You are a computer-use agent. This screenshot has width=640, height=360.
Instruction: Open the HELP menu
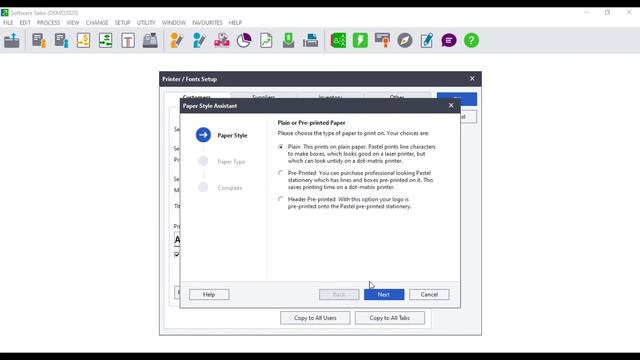(235, 22)
